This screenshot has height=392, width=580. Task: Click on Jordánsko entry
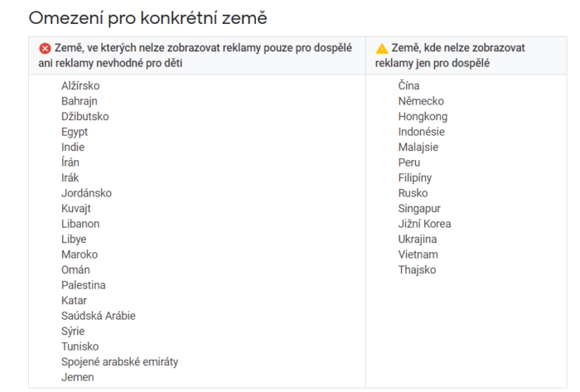[86, 193]
